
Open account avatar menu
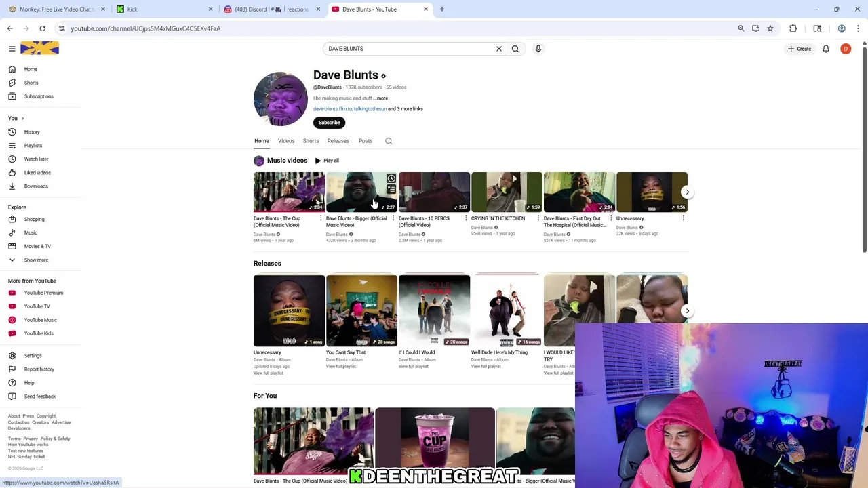846,49
